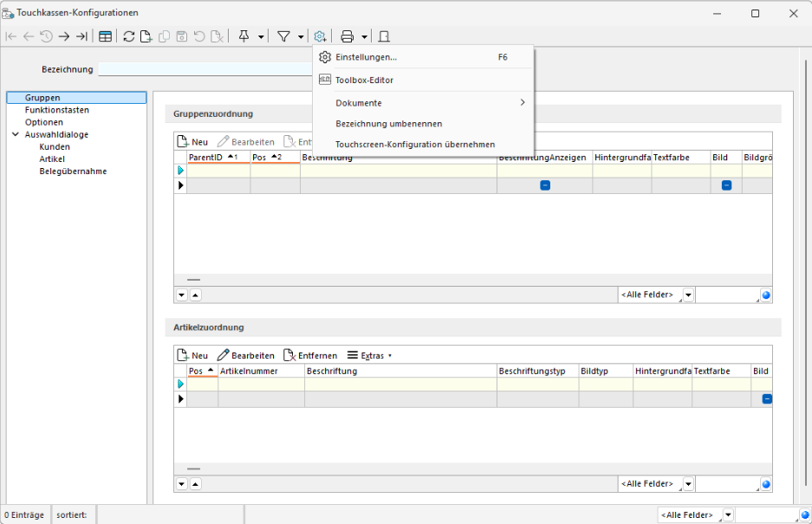Open the dropdown arrow next to the printer icon
This screenshot has height=524, width=812.
pos(365,36)
